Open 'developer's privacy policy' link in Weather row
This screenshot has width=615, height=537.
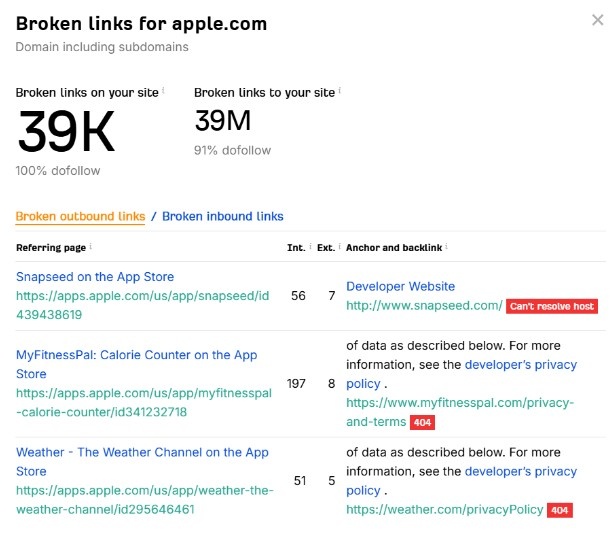[x=462, y=481]
